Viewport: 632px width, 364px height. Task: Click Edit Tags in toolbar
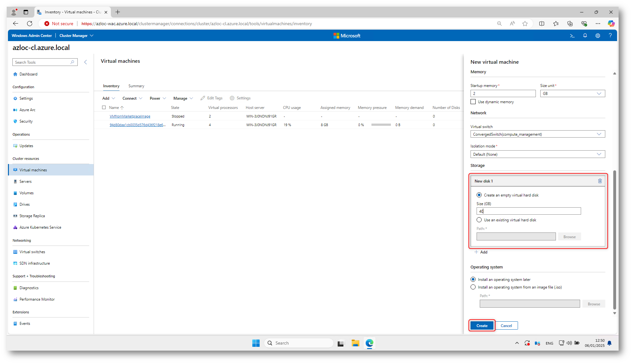(212, 98)
